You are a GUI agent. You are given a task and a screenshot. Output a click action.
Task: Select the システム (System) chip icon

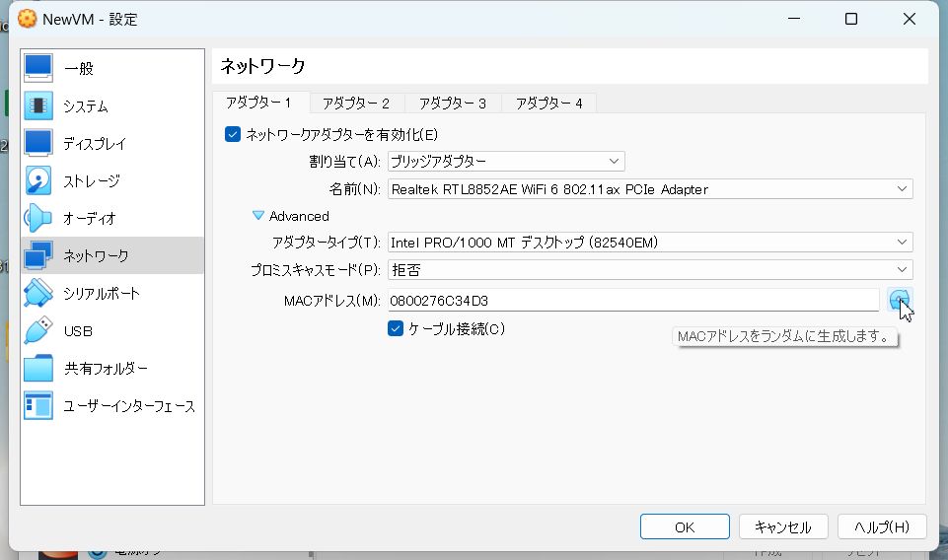(x=38, y=105)
